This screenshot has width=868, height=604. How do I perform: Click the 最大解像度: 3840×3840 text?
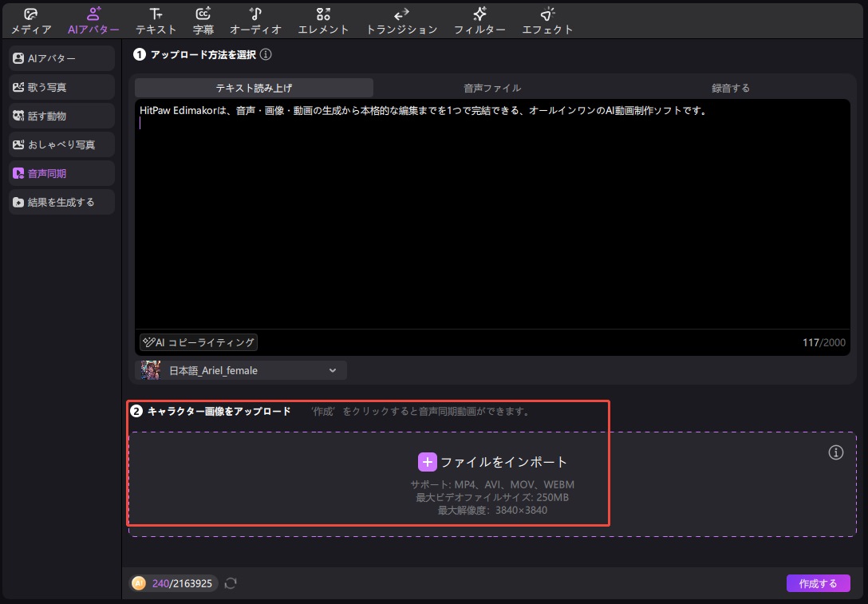[492, 510]
